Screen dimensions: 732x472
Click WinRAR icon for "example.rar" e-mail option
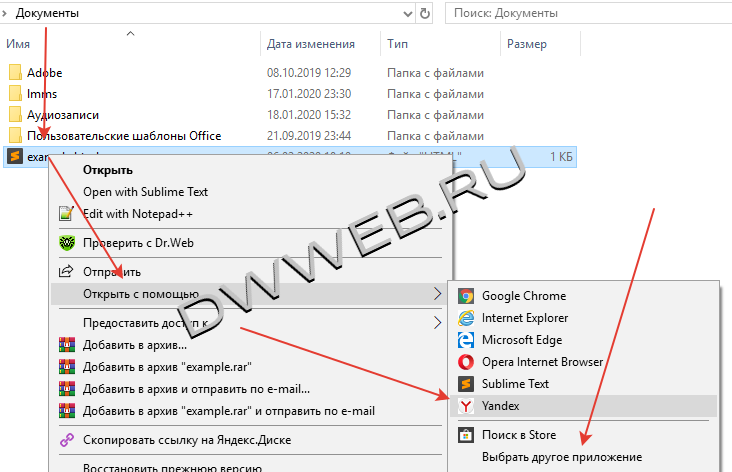click(67, 410)
